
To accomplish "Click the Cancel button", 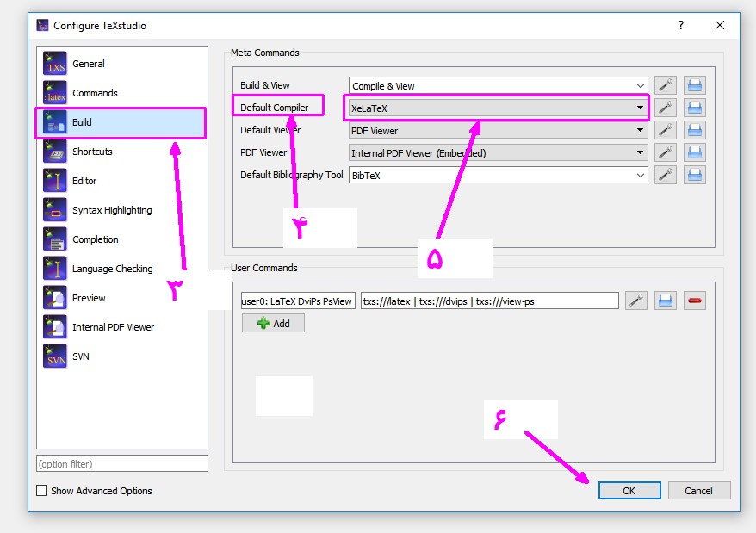I will click(698, 491).
